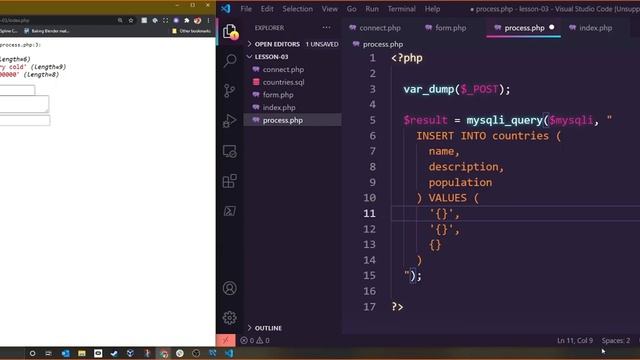The width and height of the screenshot is (640, 360).
Task: Click the INSERT INTO countries line
Action: click(488, 136)
